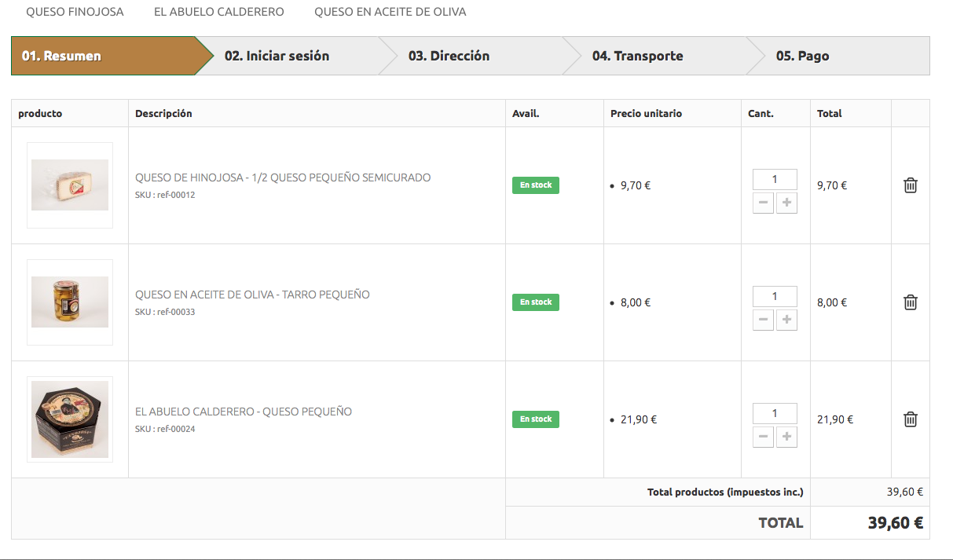Remove Queso en Aceite de Oliva item
This screenshot has height=560, width=953.
[x=911, y=302]
